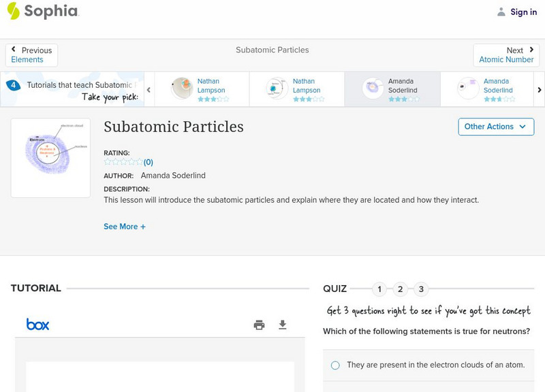545x392 pixels.
Task: Select the 'present in the electron clouds' answer
Action: coord(335,365)
